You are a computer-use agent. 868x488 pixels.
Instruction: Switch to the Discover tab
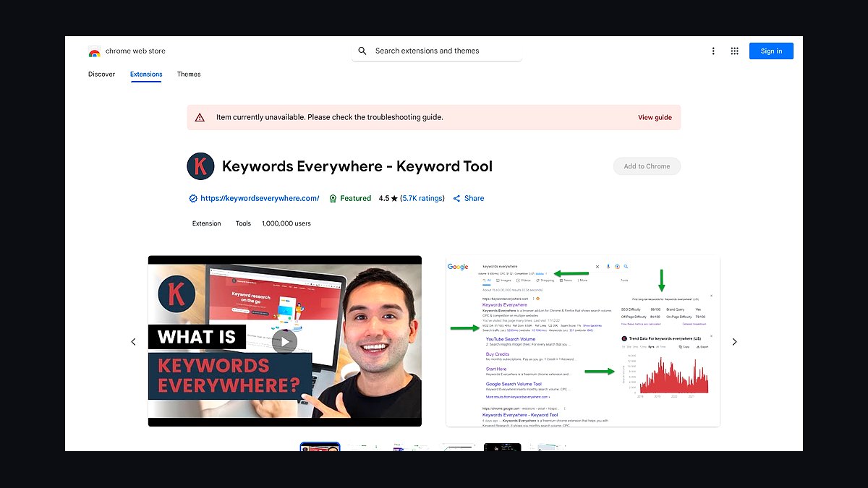101,74
